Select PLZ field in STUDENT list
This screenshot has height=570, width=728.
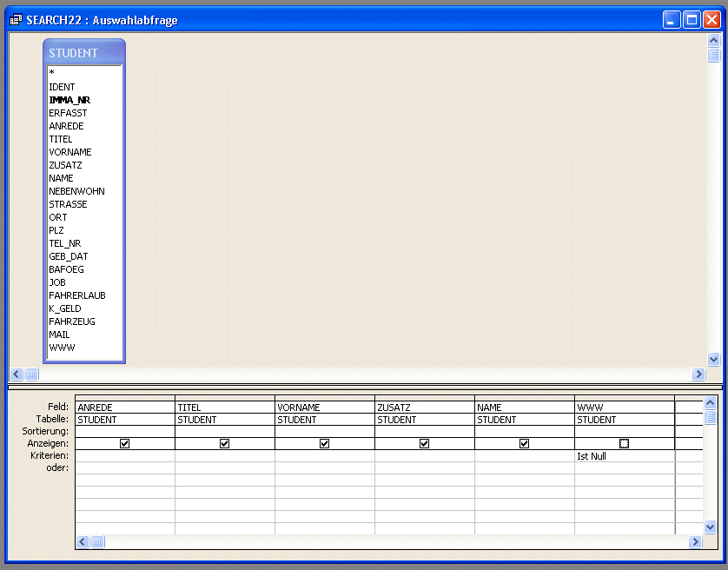(84, 230)
